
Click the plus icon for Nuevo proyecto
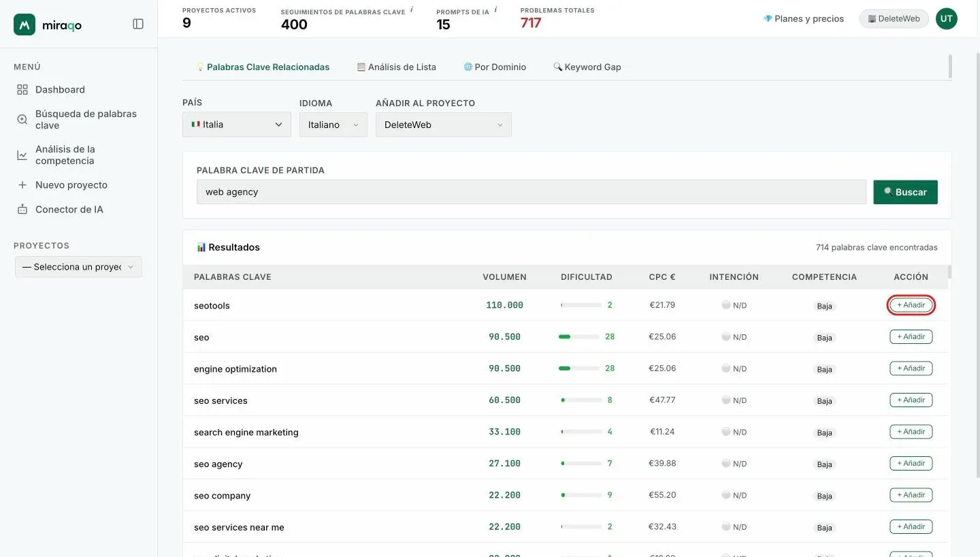[22, 185]
